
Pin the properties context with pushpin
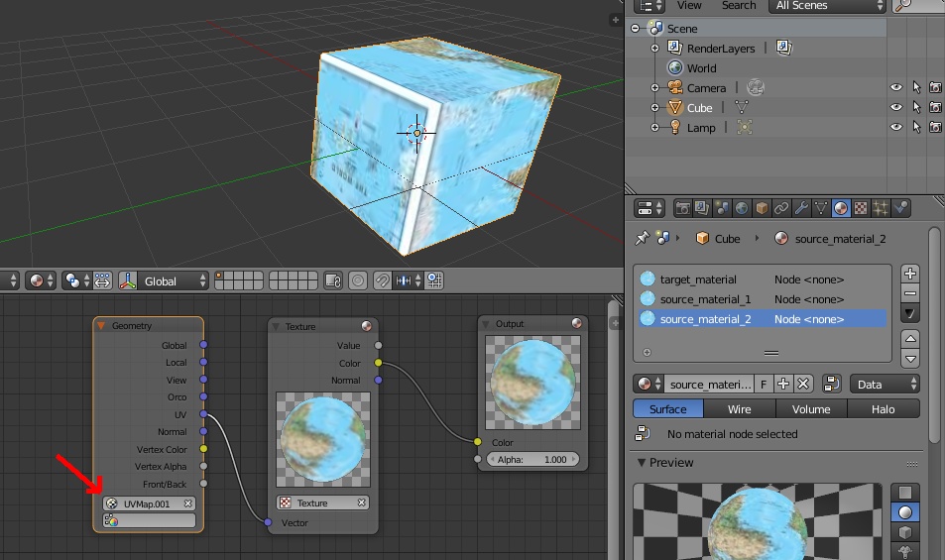(x=642, y=238)
